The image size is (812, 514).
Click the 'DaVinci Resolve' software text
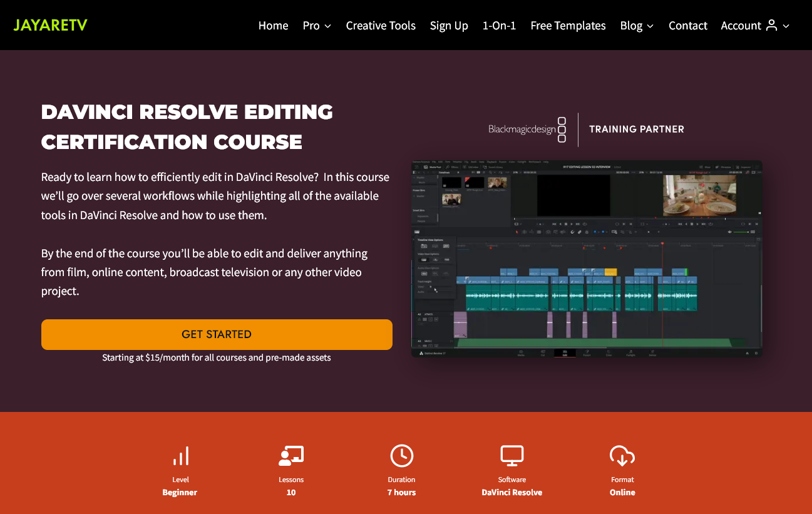(512, 493)
